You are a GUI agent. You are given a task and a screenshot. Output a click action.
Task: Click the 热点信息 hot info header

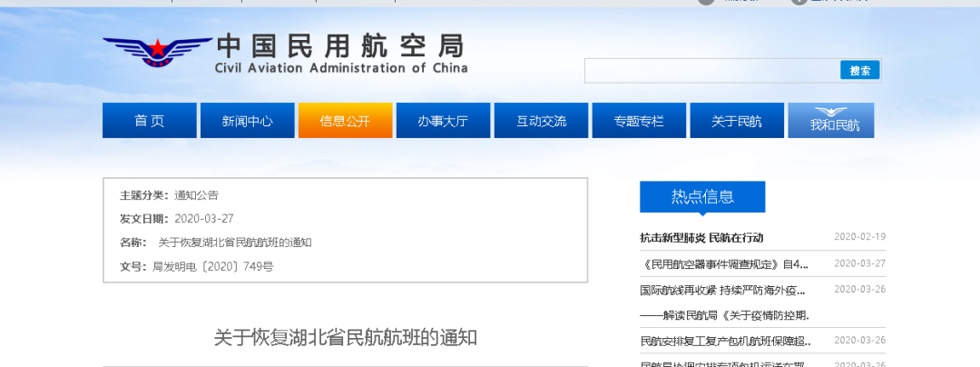click(x=702, y=196)
